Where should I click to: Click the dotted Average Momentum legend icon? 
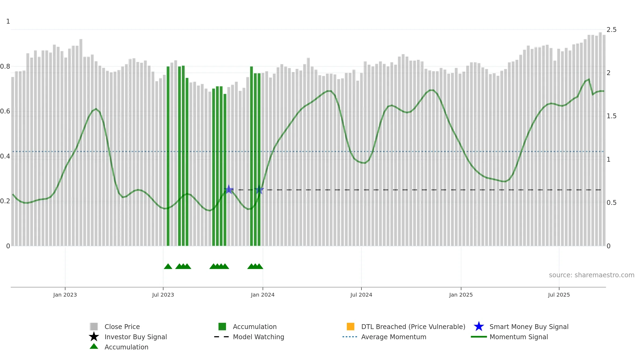pyautogui.click(x=350, y=337)
